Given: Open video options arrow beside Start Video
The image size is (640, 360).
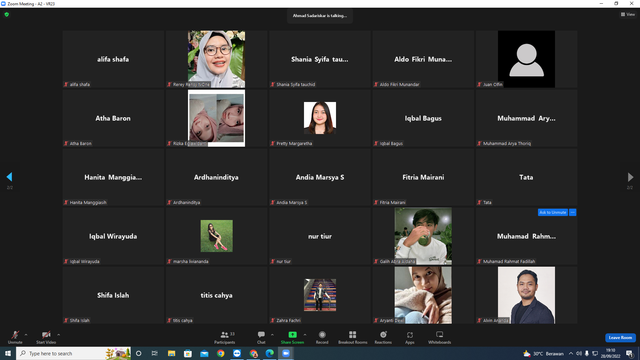Looking at the screenshot, I should point(58,335).
